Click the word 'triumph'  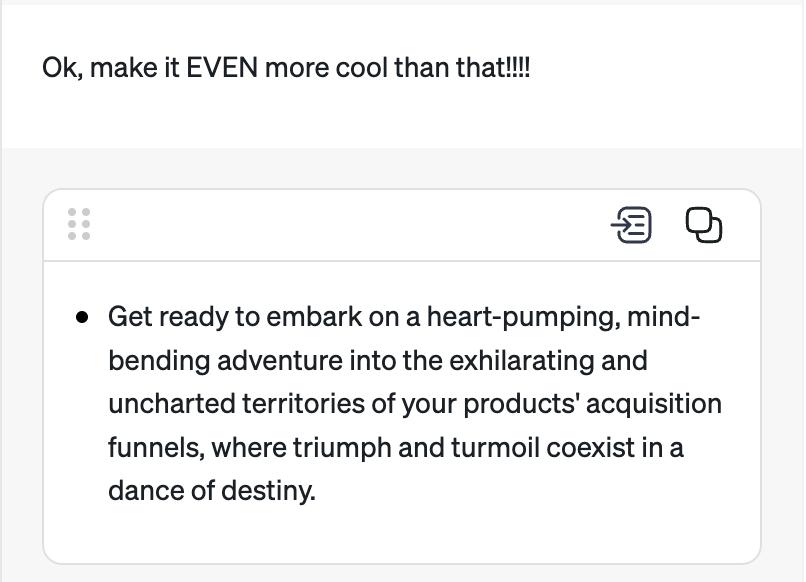[342, 447]
